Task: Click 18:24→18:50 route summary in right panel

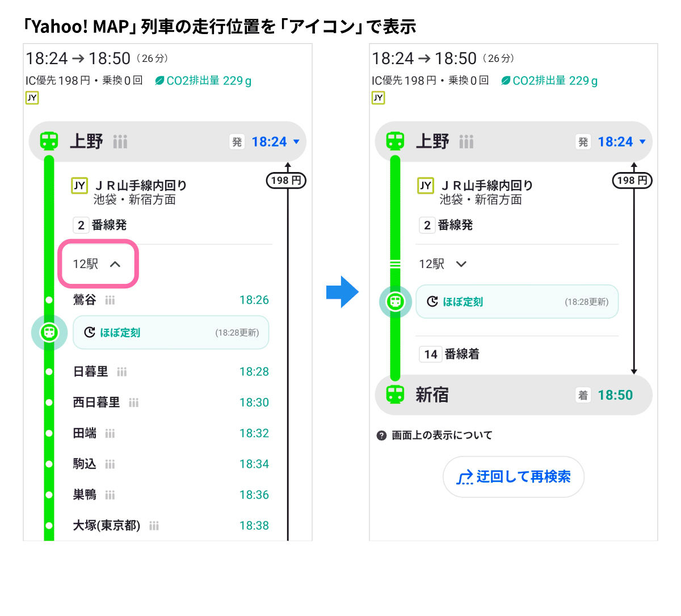Action: 443,58
